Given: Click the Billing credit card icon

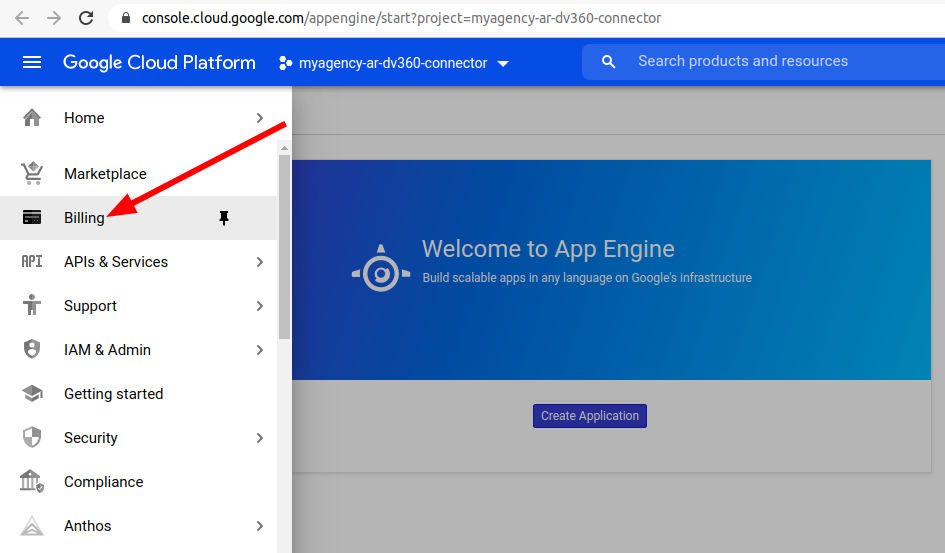Looking at the screenshot, I should tap(32, 217).
